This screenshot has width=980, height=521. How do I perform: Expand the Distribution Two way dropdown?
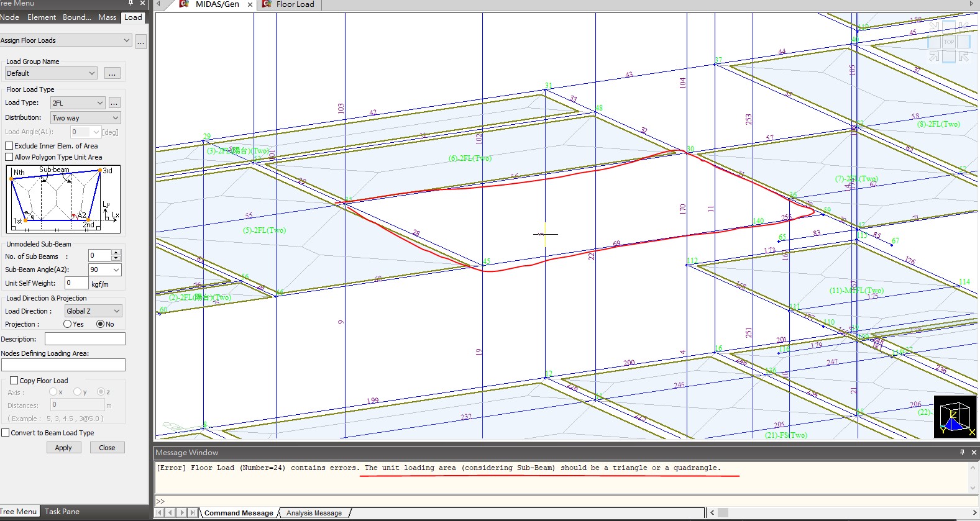click(86, 118)
